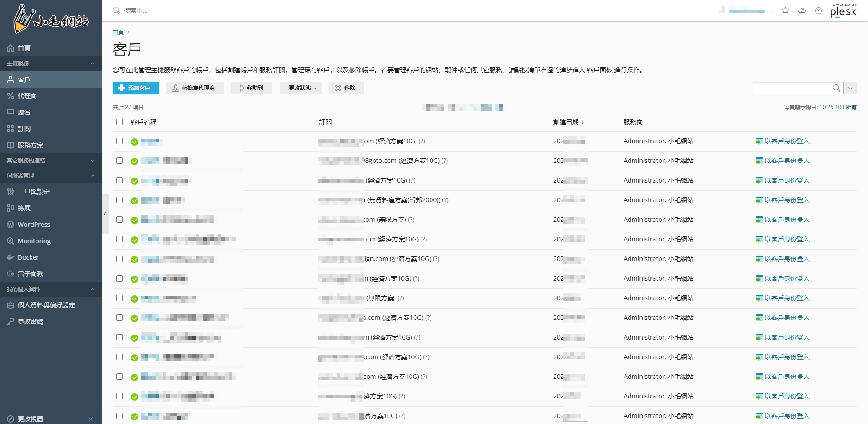The width and height of the screenshot is (868, 424).
Task: Show 100 entries per page
Action: tap(839, 107)
